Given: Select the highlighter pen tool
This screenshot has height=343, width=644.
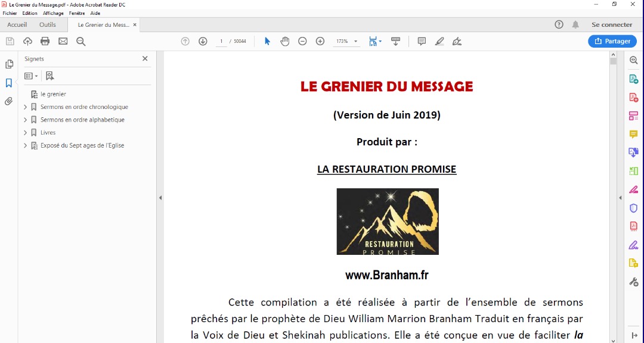Looking at the screenshot, I should click(439, 41).
